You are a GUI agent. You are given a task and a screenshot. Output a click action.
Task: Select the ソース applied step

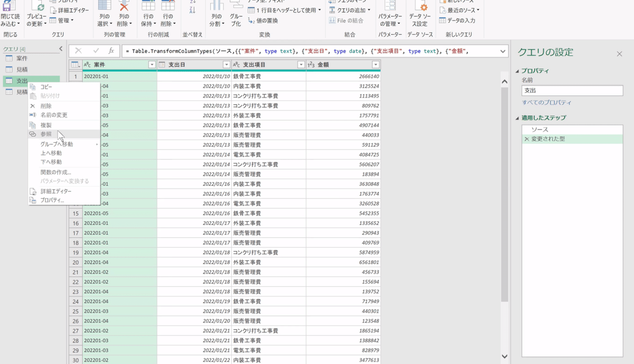pos(572,129)
